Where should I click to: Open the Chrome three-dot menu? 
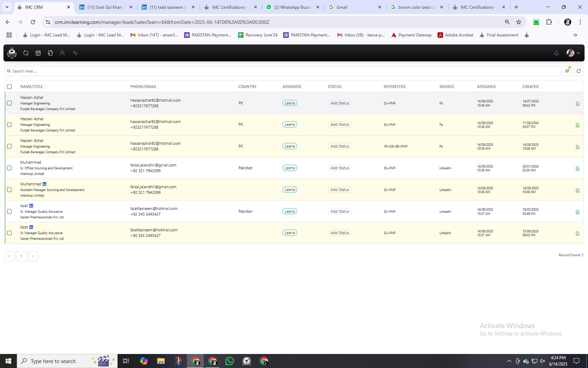click(x=580, y=22)
